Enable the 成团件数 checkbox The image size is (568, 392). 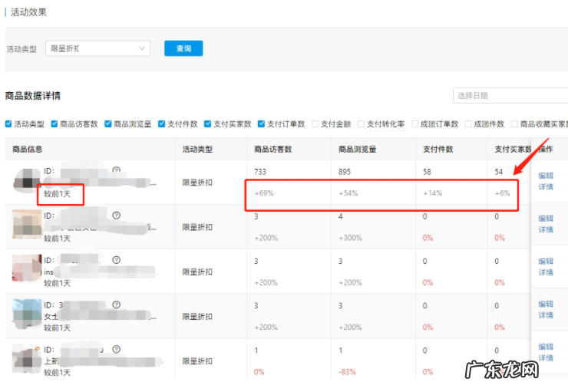(468, 124)
